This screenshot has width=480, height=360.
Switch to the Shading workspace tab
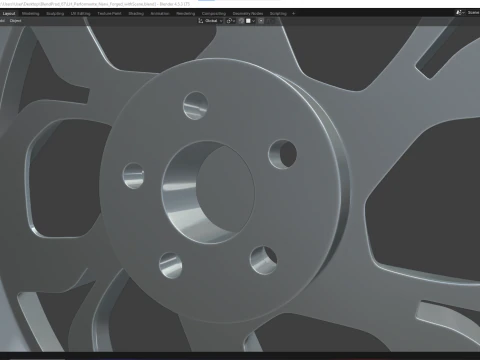pos(136,13)
